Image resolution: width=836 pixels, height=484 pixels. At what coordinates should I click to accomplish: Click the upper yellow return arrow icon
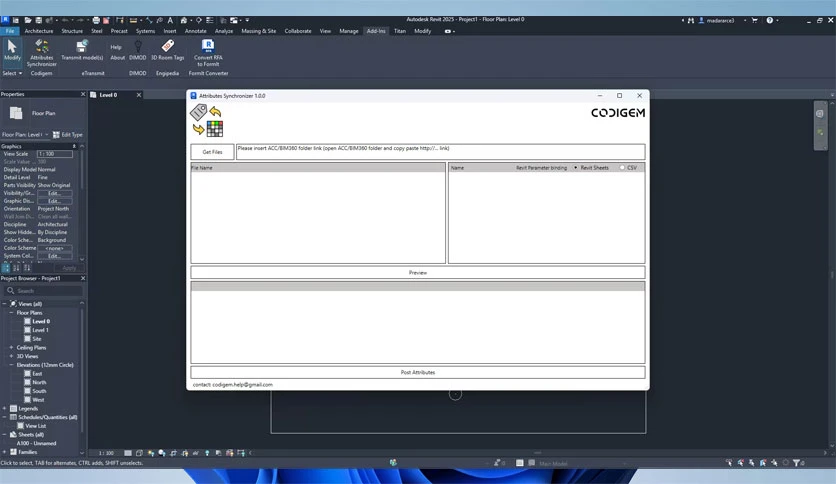[215, 111]
